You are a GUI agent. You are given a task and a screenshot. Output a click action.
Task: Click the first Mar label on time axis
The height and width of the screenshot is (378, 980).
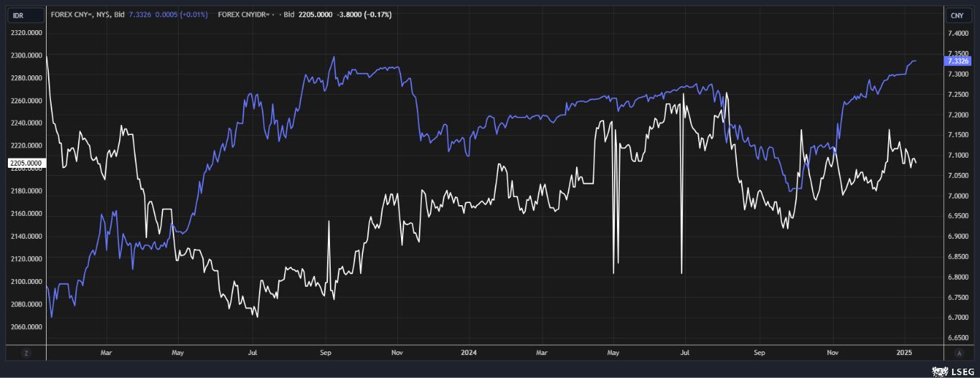click(x=106, y=353)
